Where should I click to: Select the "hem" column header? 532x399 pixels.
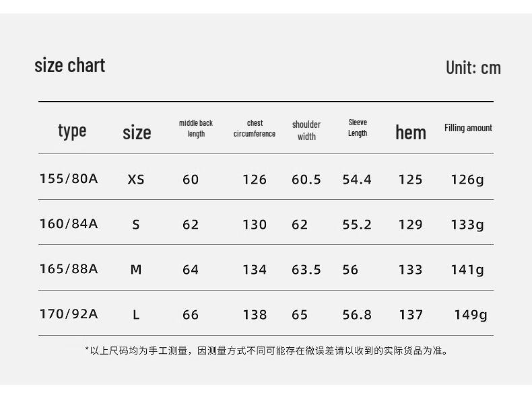411,133
